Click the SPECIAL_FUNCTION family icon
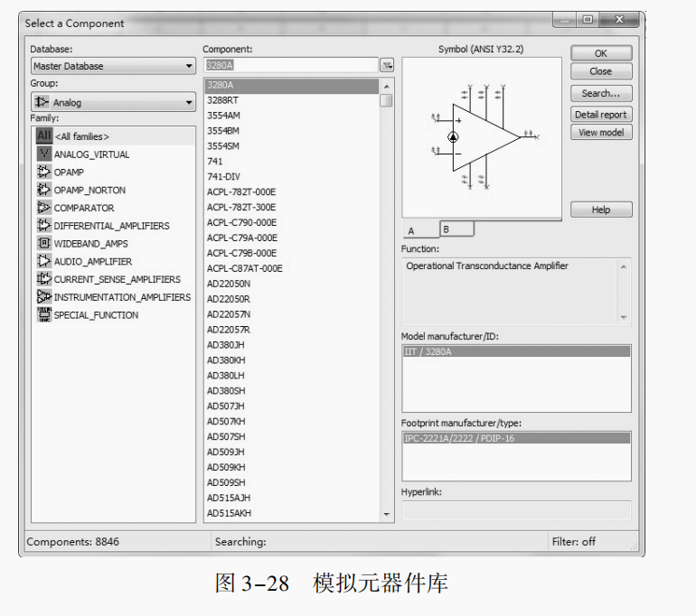This screenshot has height=616, width=696. (44, 314)
